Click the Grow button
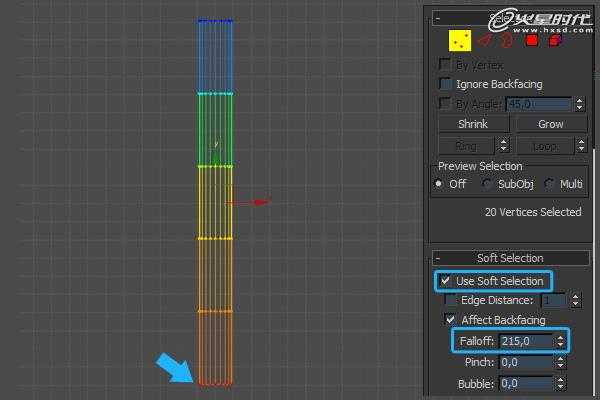 coord(551,124)
